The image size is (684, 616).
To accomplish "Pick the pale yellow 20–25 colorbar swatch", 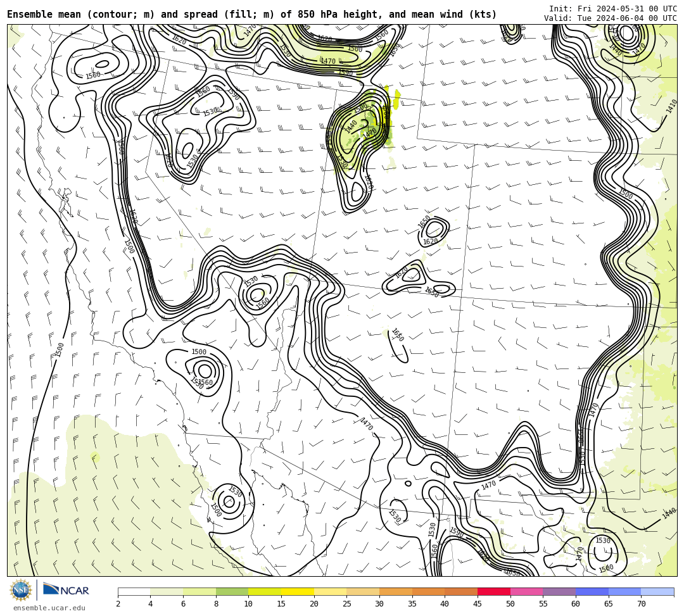I will point(330,591).
